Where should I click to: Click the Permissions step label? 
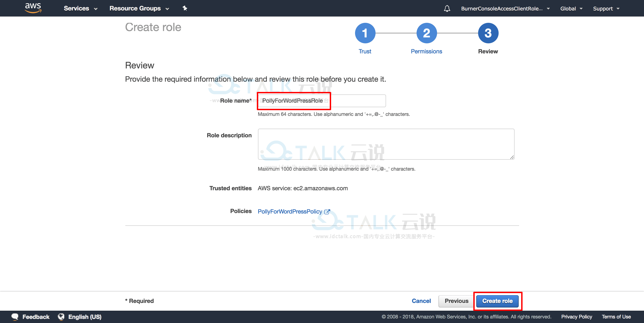[427, 51]
